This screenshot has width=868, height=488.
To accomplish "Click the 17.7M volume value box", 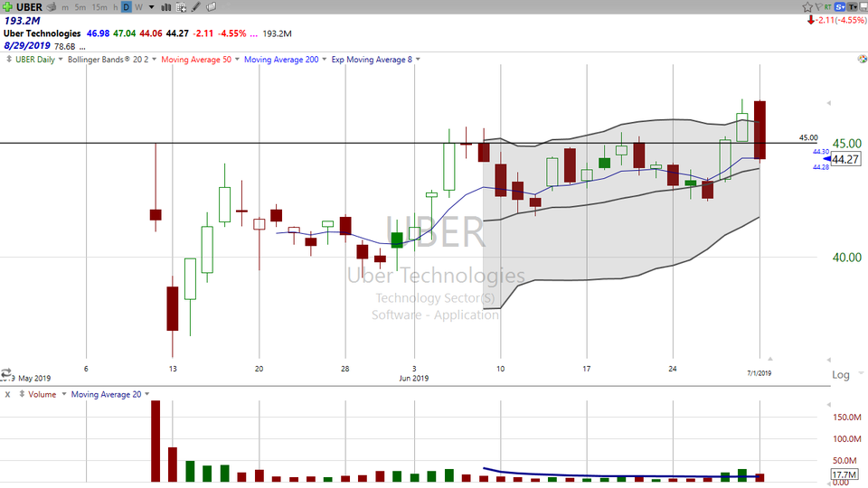I will click(844, 474).
